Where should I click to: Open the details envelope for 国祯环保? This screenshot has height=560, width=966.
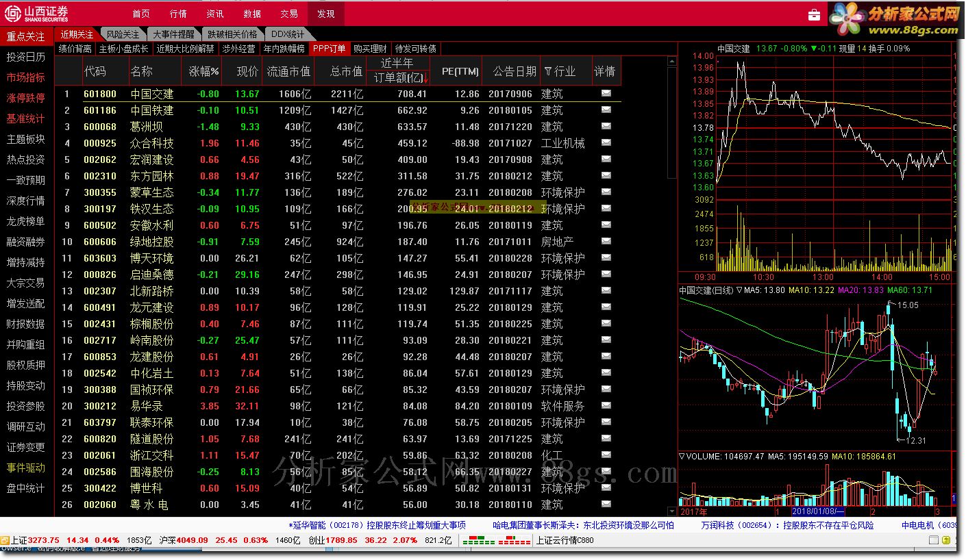pyautogui.click(x=606, y=389)
